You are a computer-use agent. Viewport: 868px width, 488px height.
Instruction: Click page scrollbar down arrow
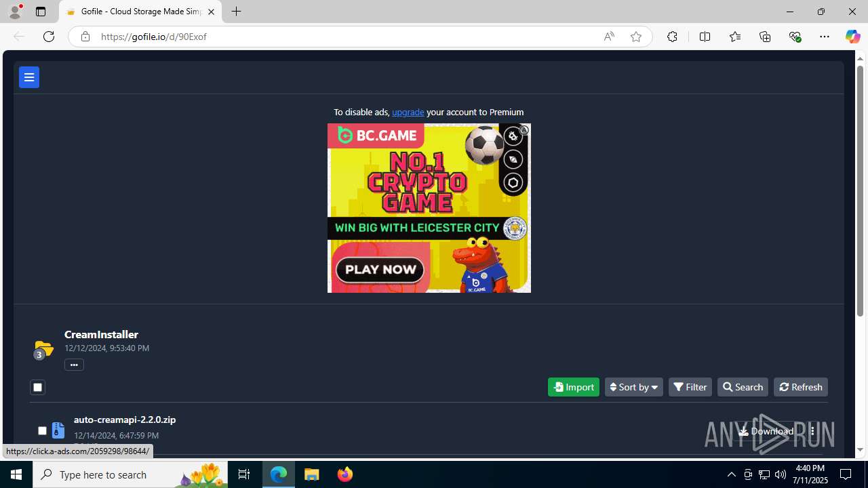(x=860, y=449)
